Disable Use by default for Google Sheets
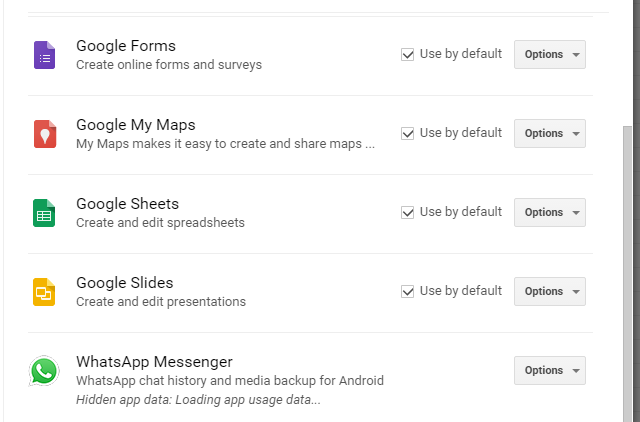The image size is (640, 422). [407, 212]
